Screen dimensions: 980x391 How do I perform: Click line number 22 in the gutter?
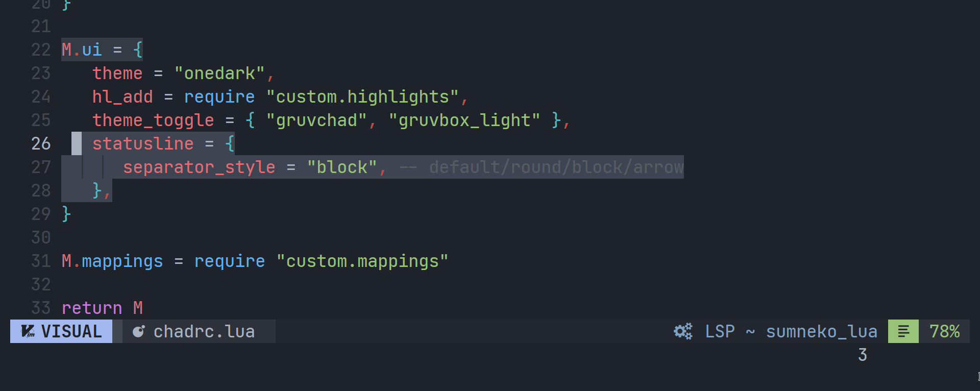coord(41,50)
